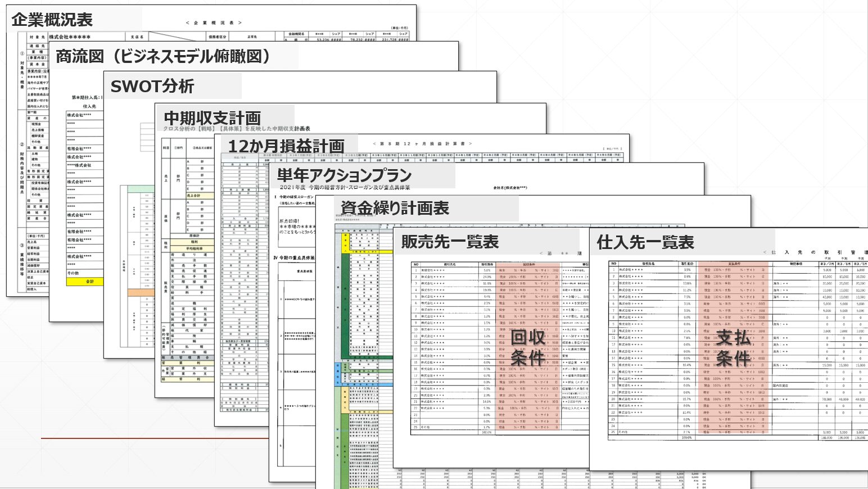Click the large 回収条件 overlay text

coord(527,347)
